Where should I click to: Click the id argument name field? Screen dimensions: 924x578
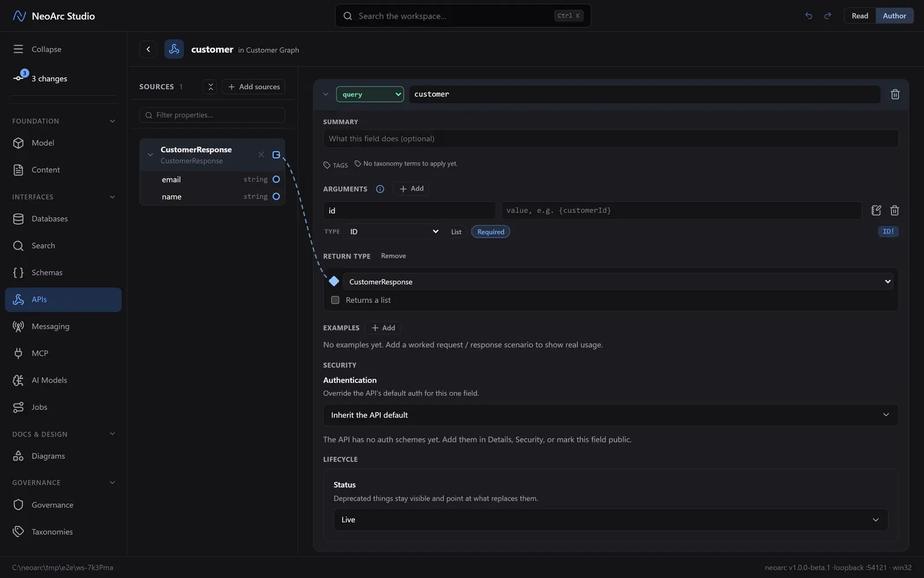(409, 210)
